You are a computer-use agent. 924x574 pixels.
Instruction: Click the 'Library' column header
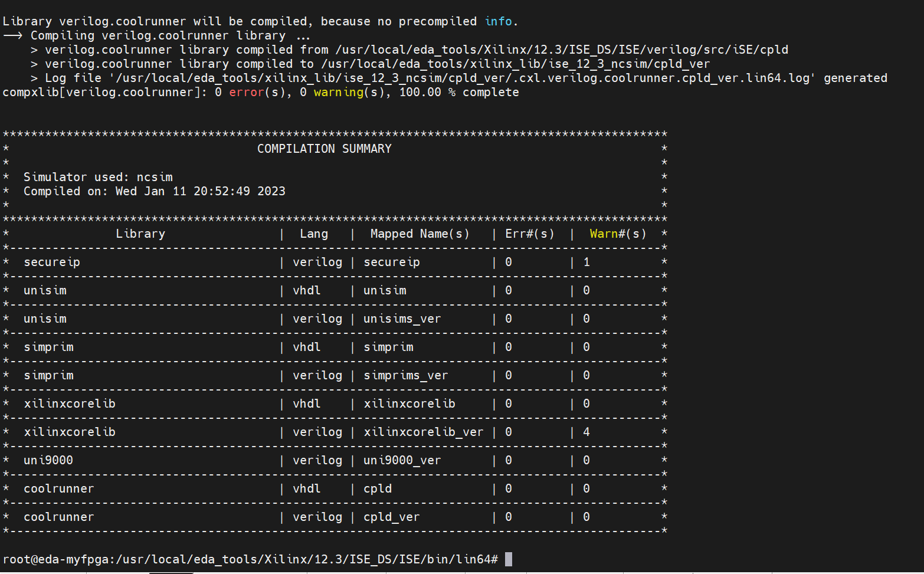(x=140, y=234)
